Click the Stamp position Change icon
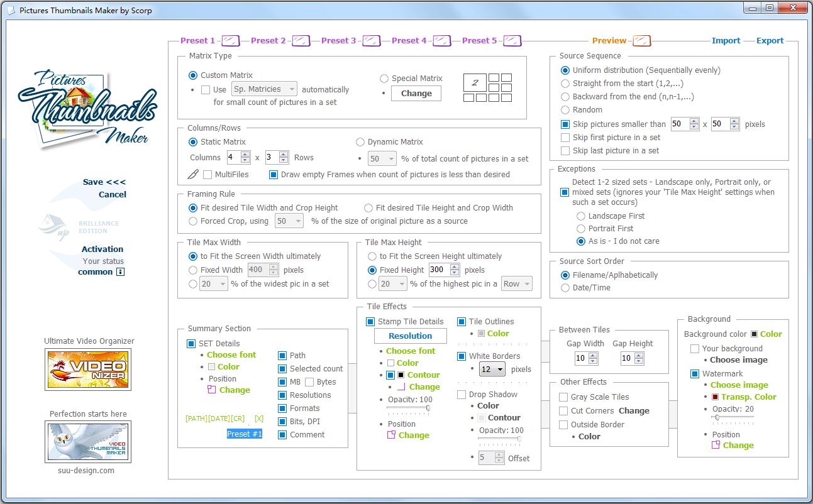The width and height of the screenshot is (813, 504). pyautogui.click(x=391, y=435)
